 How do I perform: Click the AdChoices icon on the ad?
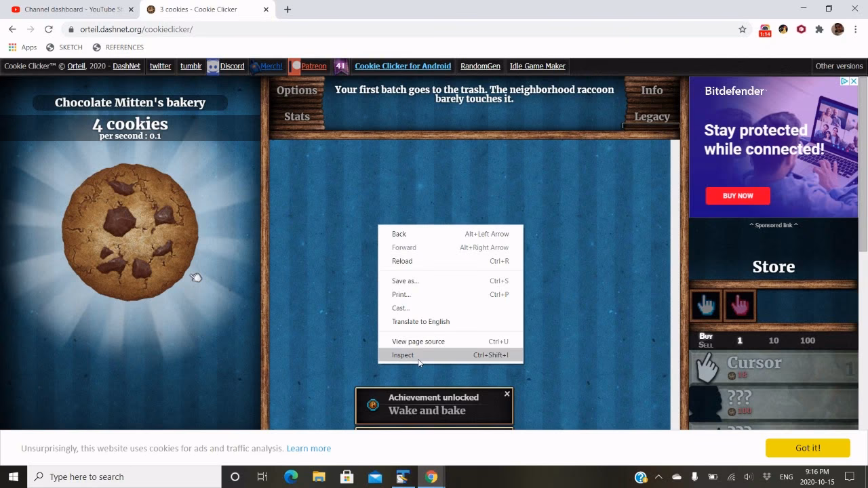pos(845,81)
